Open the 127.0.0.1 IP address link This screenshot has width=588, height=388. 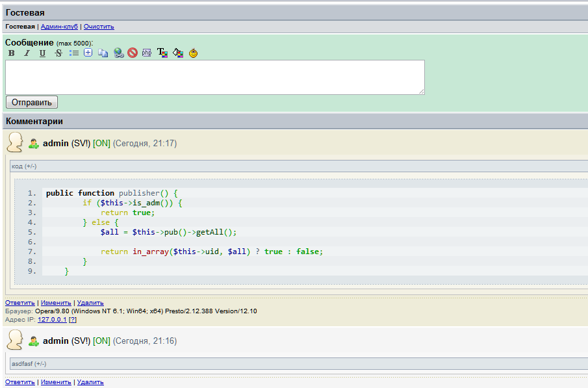52,320
